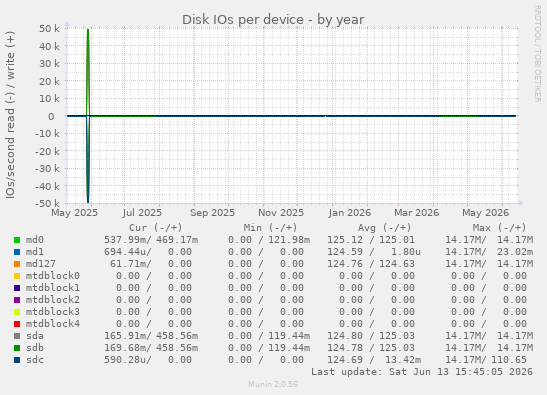Image resolution: width=547 pixels, height=395 pixels.
Task: Click the 'May 2025' x-axis label
Action: click(75, 213)
